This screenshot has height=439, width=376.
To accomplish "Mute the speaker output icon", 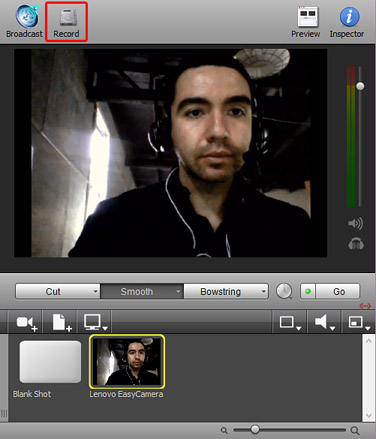I will point(355,223).
